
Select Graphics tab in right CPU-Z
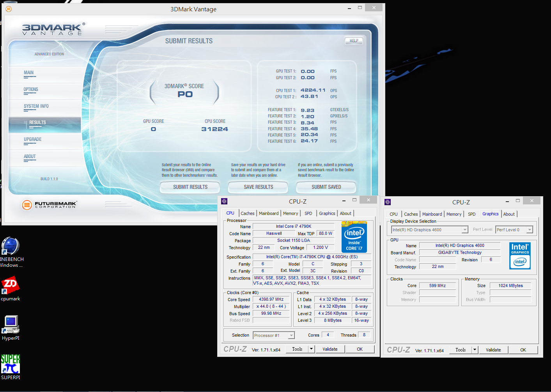[x=491, y=214]
